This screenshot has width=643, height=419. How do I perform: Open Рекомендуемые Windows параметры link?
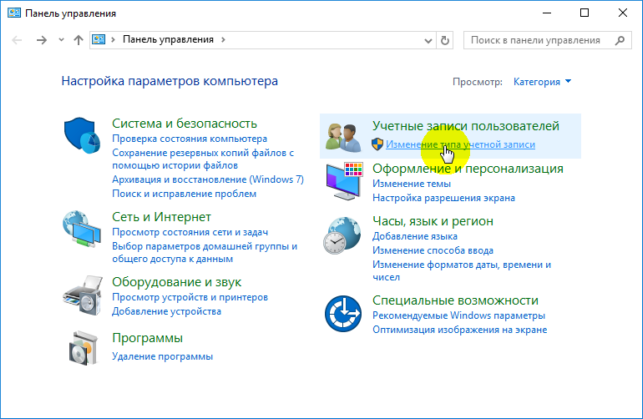pos(458,315)
